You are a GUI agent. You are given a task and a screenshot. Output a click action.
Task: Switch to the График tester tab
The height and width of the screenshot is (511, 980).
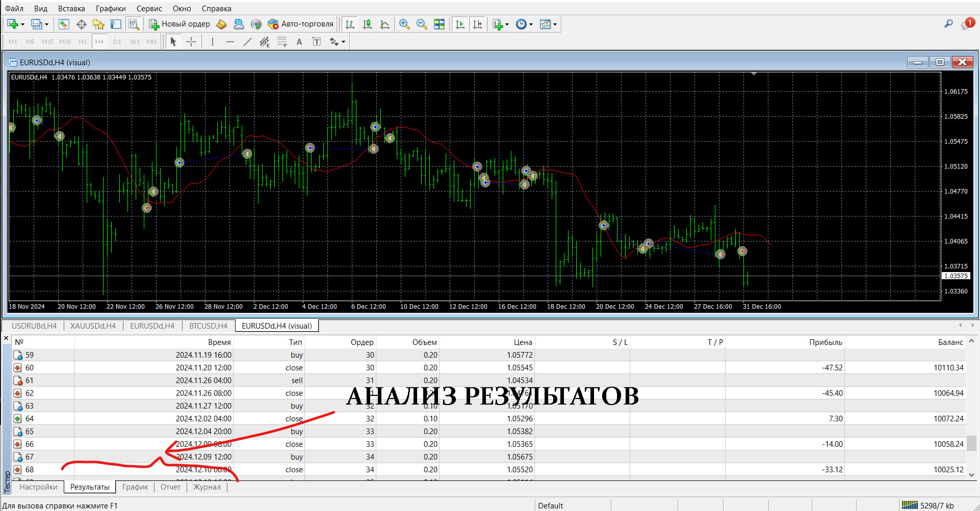click(x=135, y=487)
